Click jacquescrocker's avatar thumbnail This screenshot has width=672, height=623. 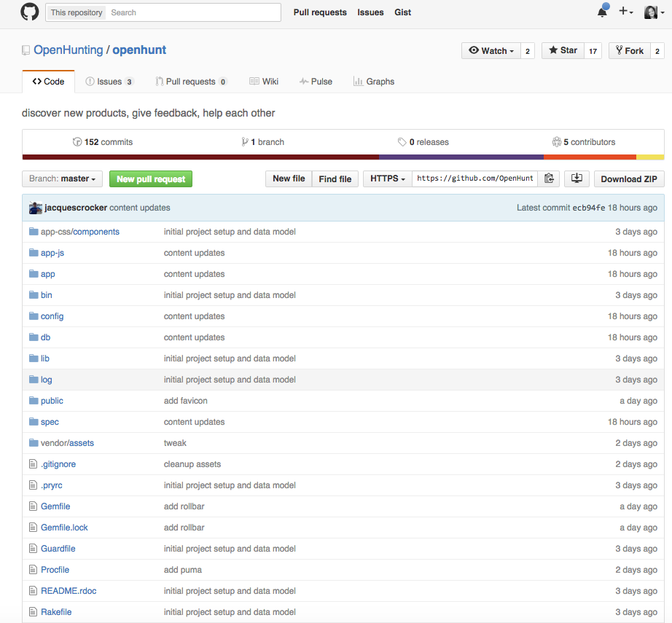tap(36, 208)
